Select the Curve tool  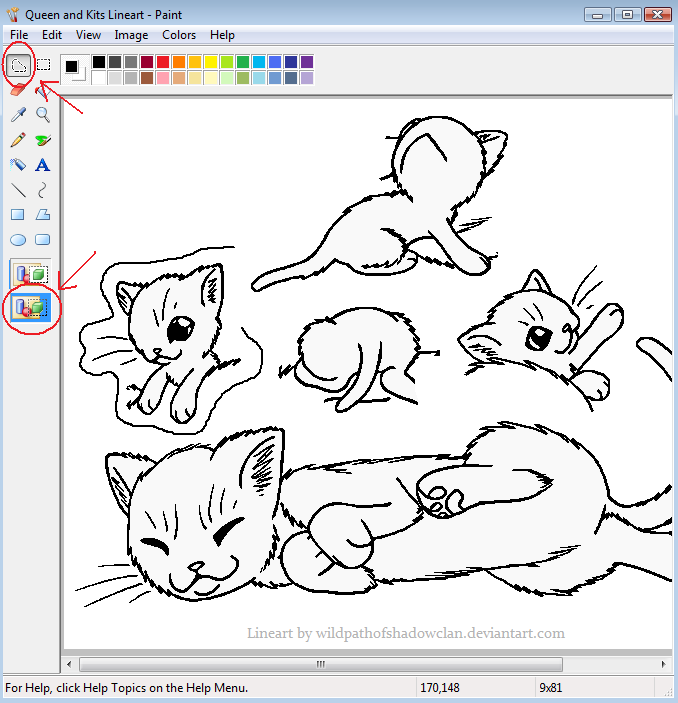pos(43,190)
